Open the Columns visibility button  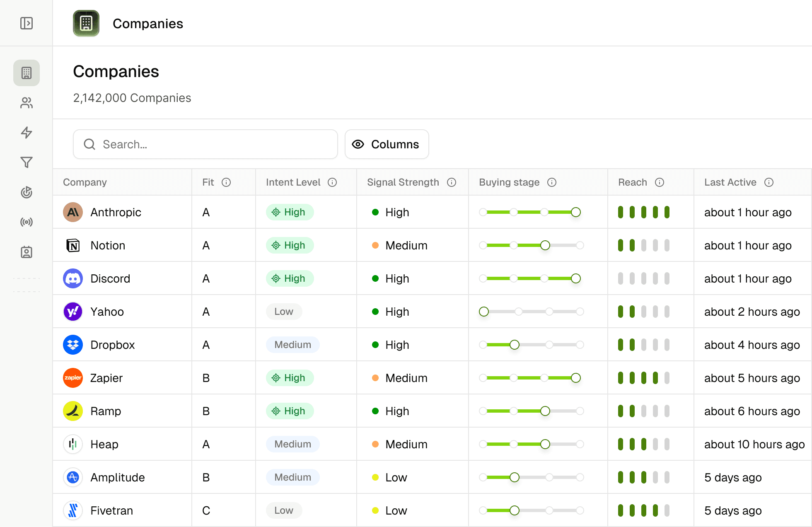point(387,144)
